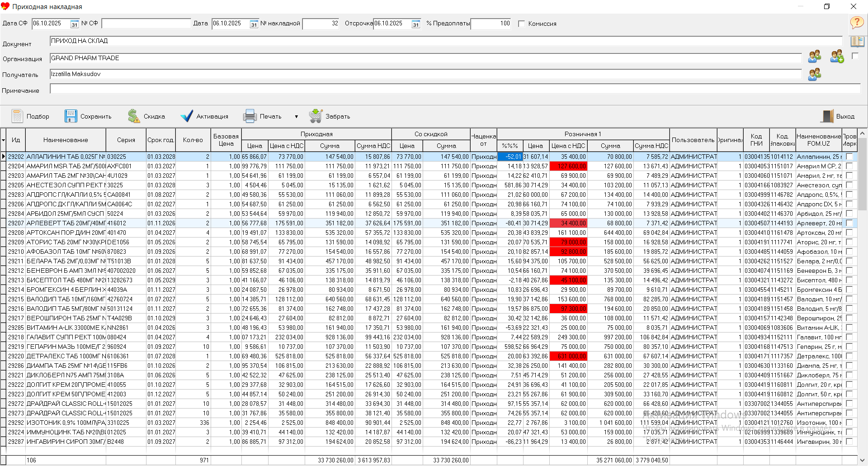Click the Срок год. column header
Image resolution: width=868 pixels, height=466 pixels.
160,140
